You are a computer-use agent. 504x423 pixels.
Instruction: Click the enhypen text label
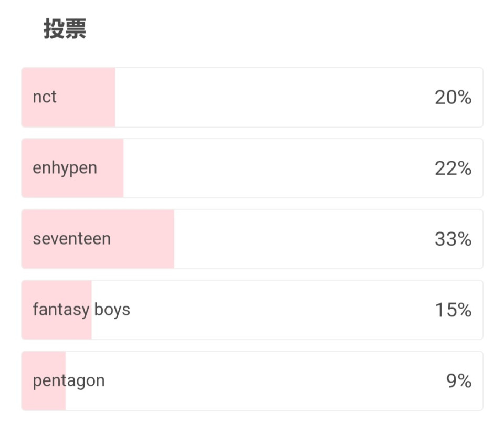(65, 168)
